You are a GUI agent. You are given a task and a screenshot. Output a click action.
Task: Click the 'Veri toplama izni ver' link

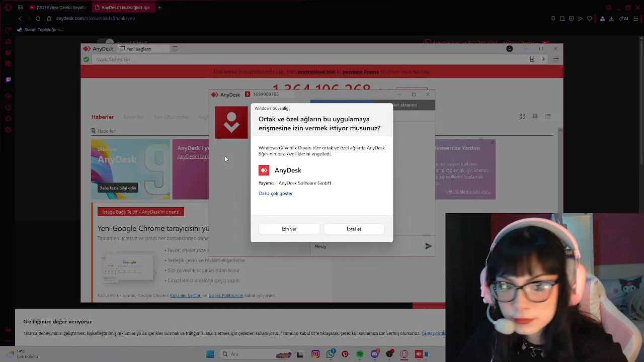pos(468,192)
